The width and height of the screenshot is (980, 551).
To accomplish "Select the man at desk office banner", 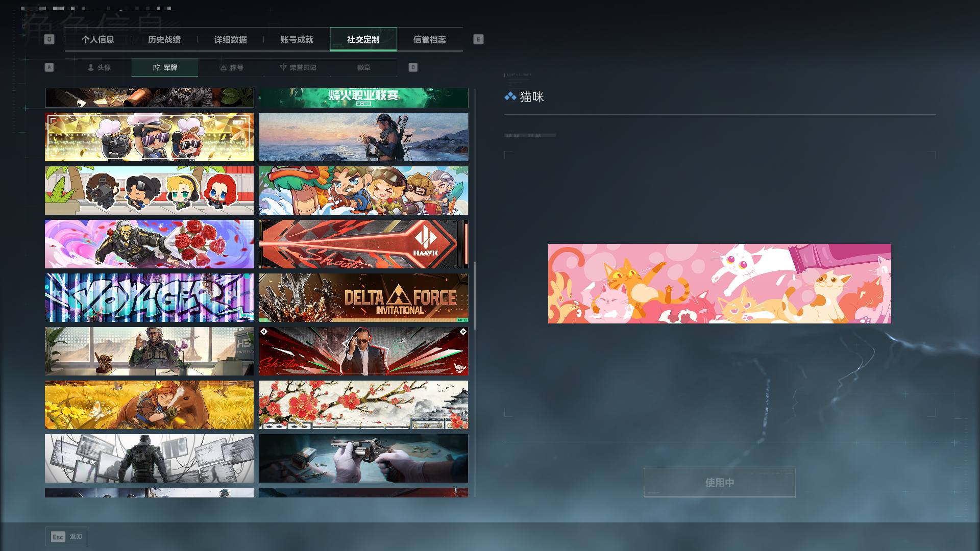I will pos(149,351).
